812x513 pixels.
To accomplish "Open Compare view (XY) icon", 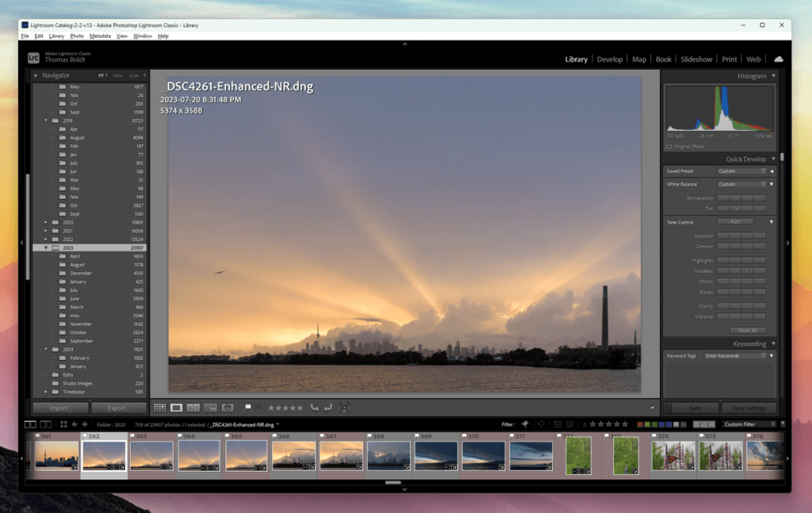I will (x=193, y=408).
